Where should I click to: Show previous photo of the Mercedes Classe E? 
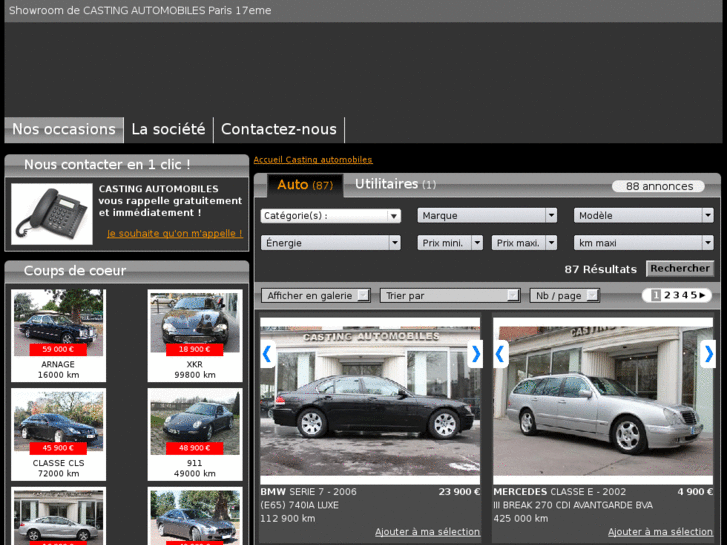point(501,354)
